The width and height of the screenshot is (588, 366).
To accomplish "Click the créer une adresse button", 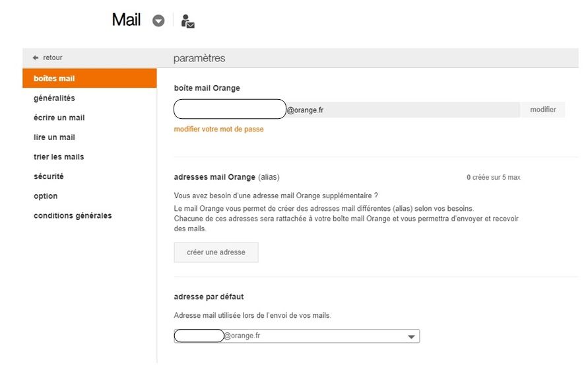I will (x=216, y=252).
